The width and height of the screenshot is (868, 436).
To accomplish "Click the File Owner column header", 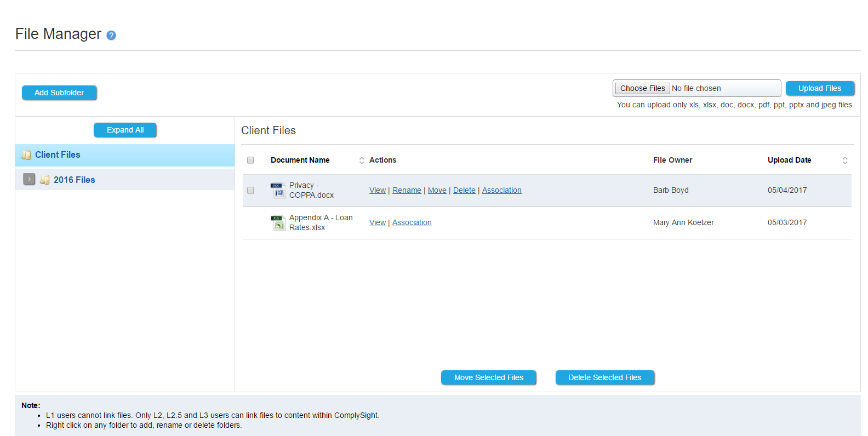I will pyautogui.click(x=673, y=160).
